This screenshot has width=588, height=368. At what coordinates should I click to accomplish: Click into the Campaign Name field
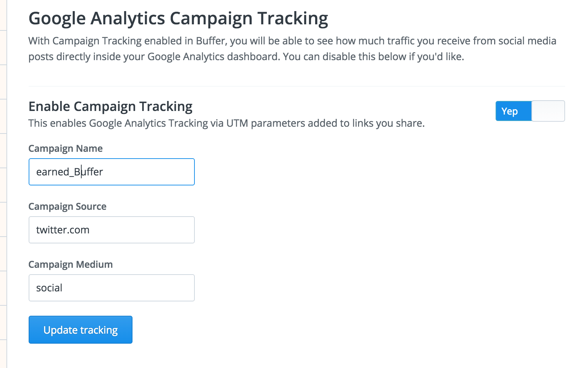[111, 172]
